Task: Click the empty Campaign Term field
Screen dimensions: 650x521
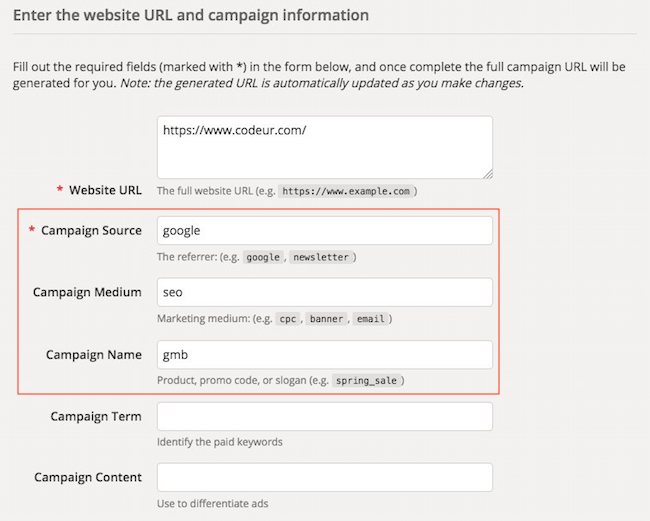Action: point(325,416)
